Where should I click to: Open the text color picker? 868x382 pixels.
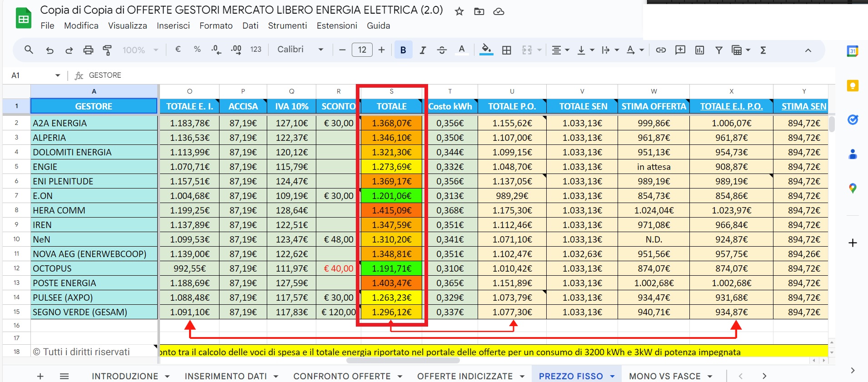coord(462,50)
